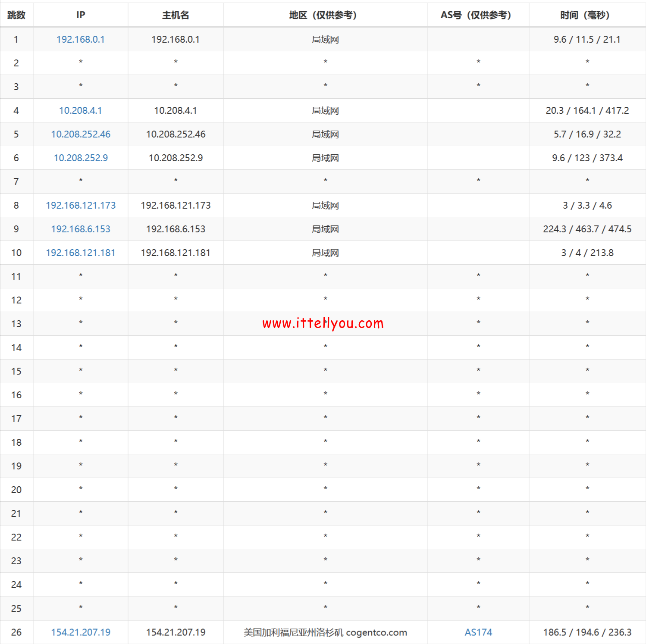Click the 跳数 column header

coord(16,15)
